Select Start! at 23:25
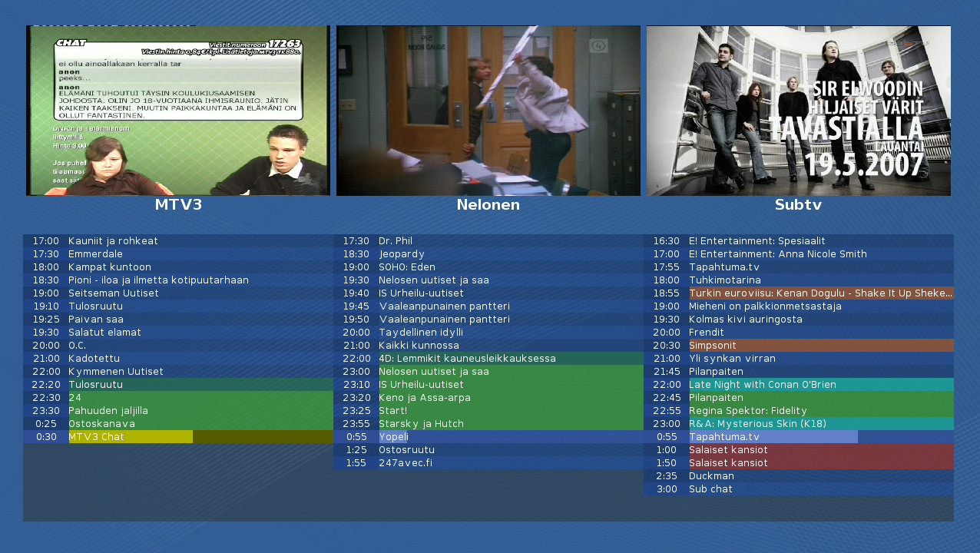 pyautogui.click(x=488, y=411)
